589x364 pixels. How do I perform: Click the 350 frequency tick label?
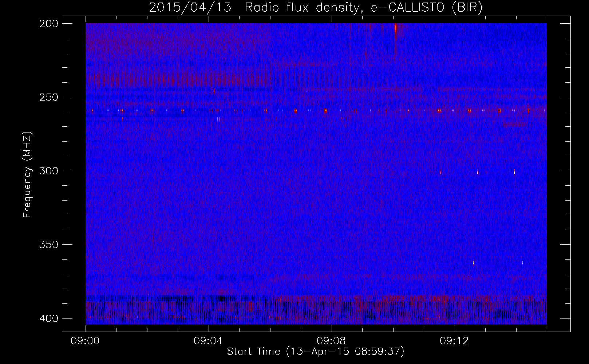pos(49,245)
